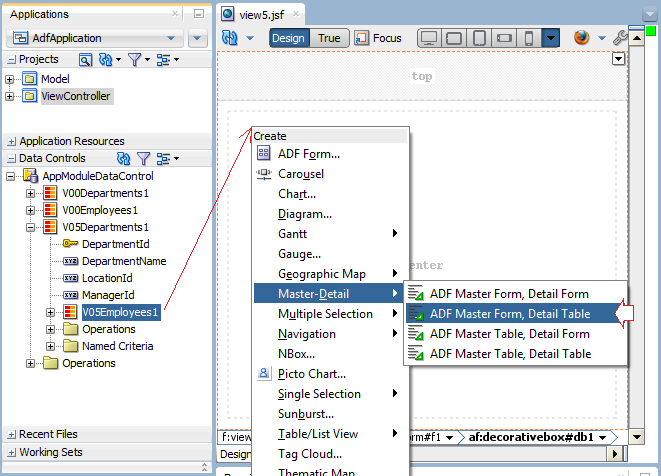Select the desktop monitor screen-size icon

429,38
